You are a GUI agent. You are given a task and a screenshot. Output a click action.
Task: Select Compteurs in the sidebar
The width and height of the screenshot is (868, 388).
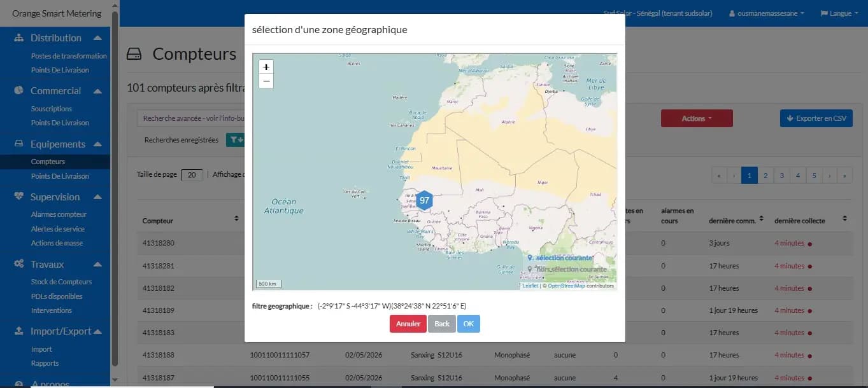pyautogui.click(x=48, y=162)
